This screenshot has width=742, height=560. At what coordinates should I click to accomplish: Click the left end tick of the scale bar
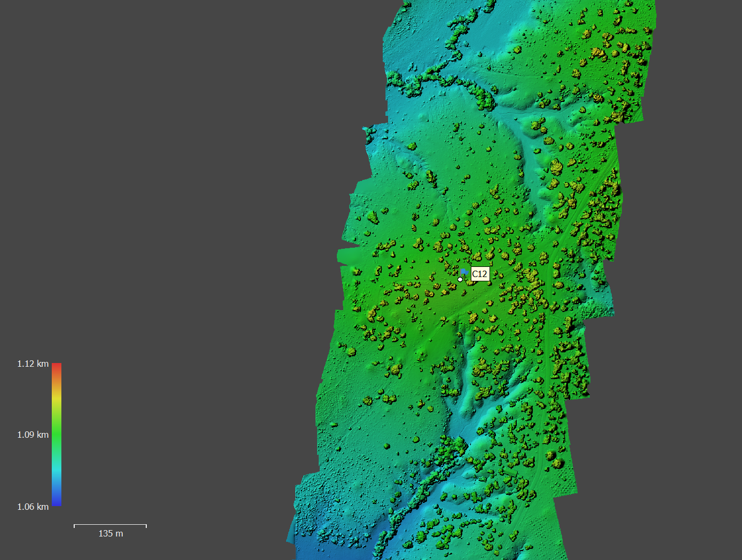(x=74, y=526)
